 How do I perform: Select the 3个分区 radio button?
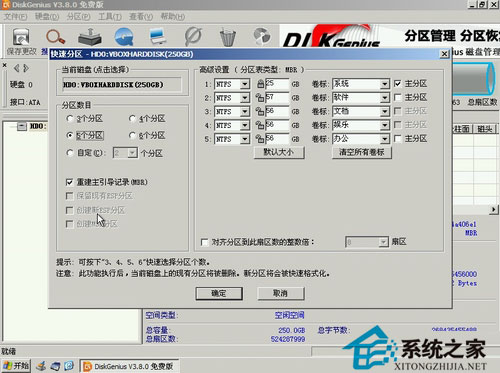[x=70, y=119]
